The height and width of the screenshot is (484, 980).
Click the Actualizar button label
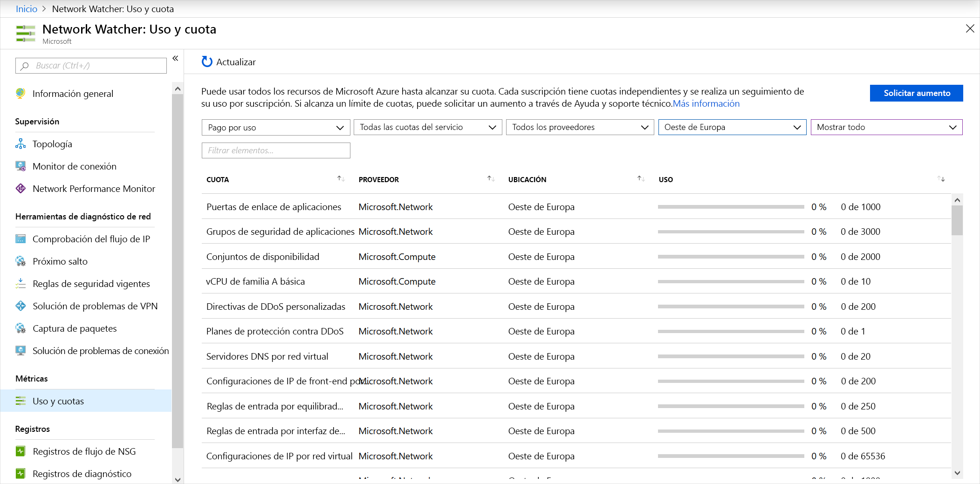coord(236,62)
